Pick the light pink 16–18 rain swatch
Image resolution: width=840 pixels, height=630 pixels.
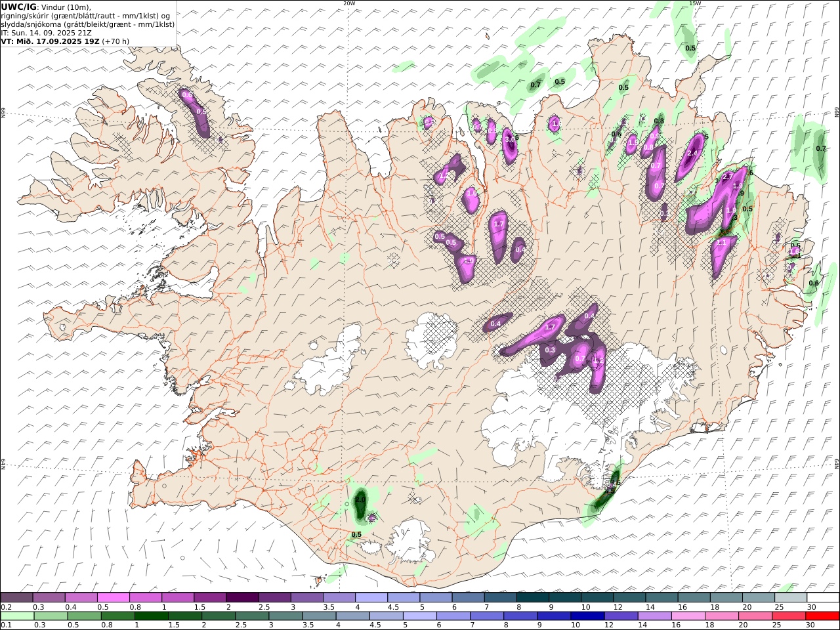click(688, 616)
